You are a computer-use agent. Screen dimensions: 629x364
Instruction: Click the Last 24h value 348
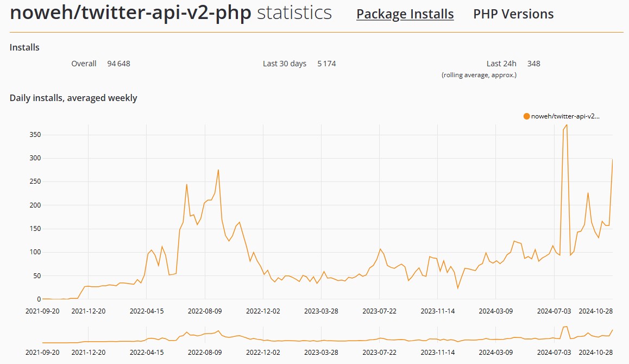[x=533, y=64]
